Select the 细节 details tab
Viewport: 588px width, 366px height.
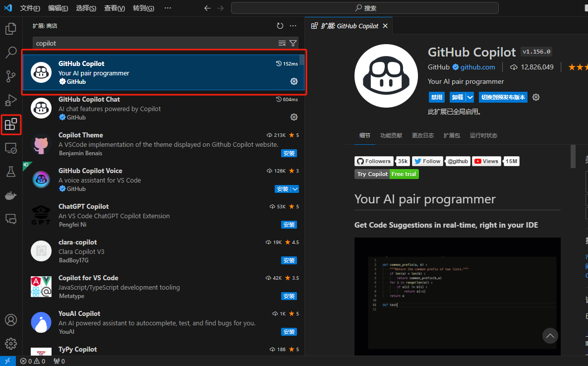(365, 135)
